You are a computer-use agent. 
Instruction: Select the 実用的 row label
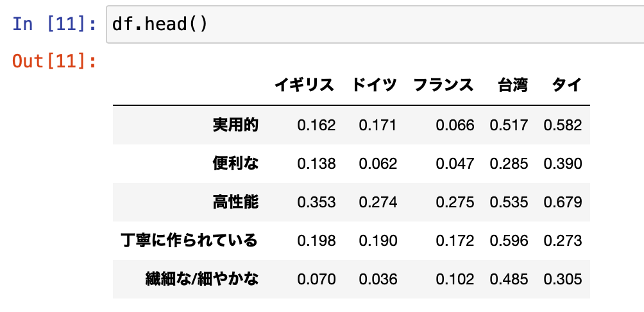(236, 125)
